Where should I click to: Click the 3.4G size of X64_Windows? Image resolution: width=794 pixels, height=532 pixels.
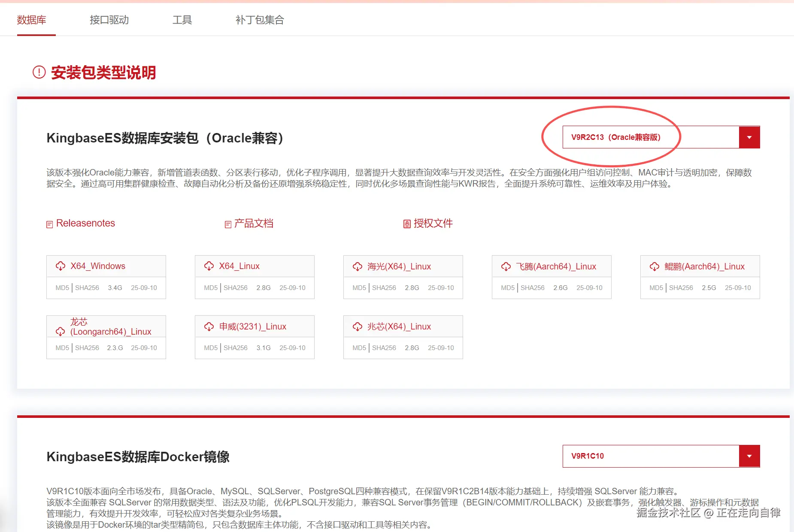tap(115, 288)
